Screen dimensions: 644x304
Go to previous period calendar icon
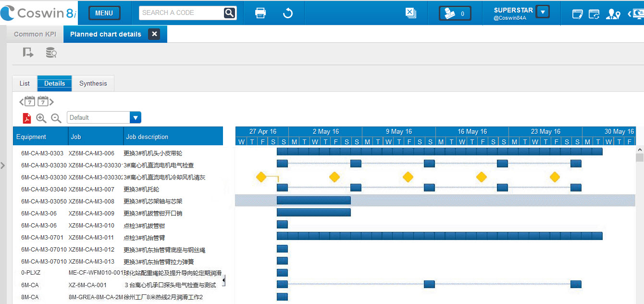coord(27,101)
